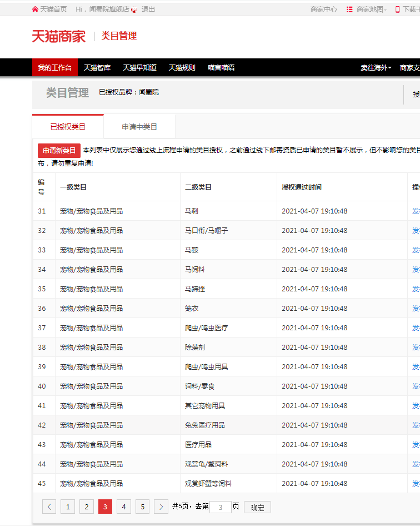Click the smiley icon beside the shop name
Viewport: 420px width, 526px height.
tap(134, 9)
